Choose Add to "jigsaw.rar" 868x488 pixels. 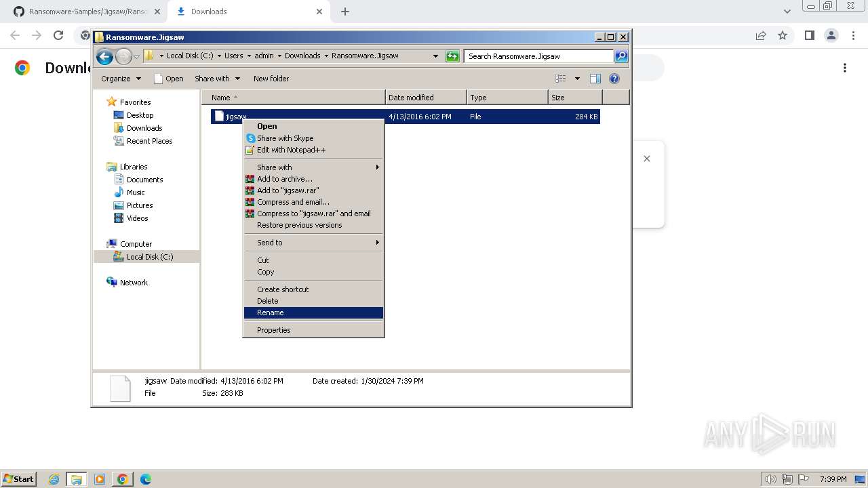313,190
